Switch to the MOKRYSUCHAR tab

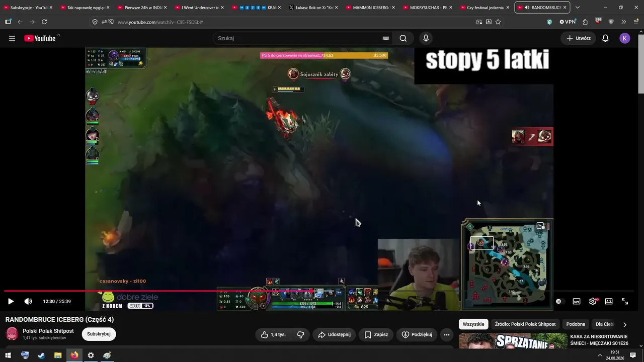point(429,8)
